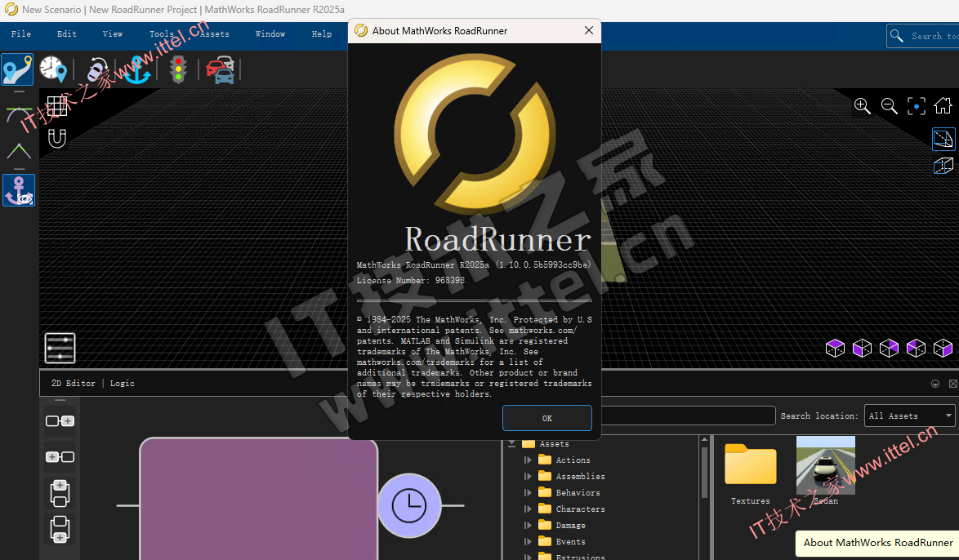Switch to the flat orthographic camera icon
Viewport: 959px width, 560px height.
point(943,139)
